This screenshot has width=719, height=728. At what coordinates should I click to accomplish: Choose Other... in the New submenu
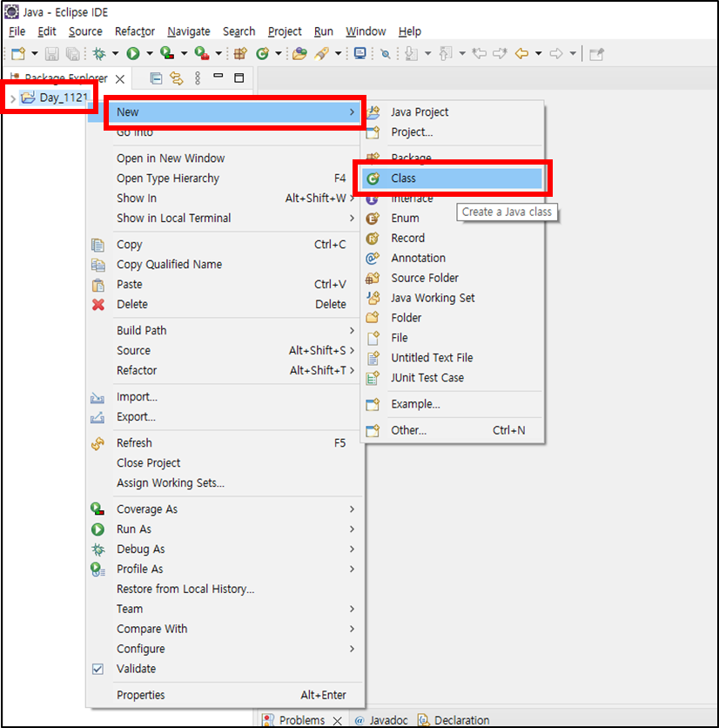point(453,430)
